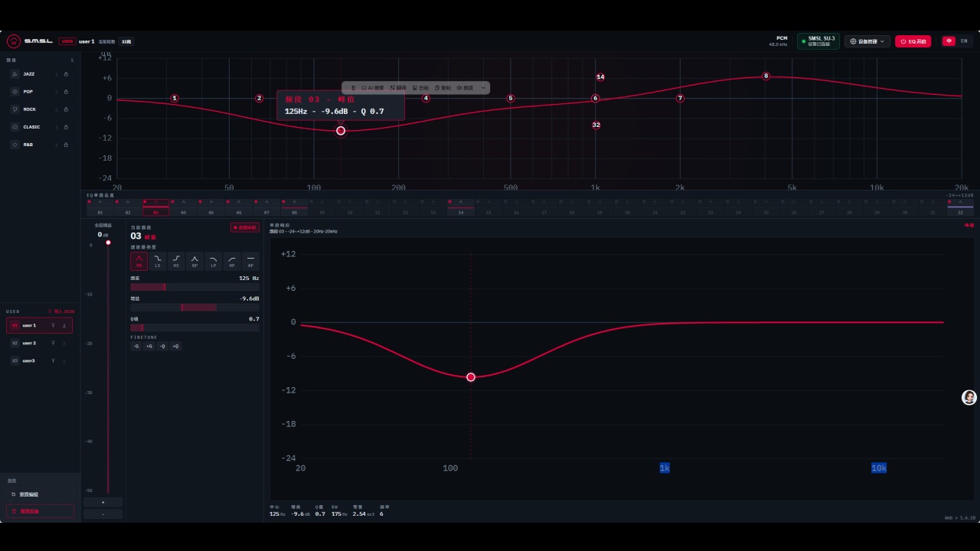Expand the AI toolbar chevron menu
This screenshot has width=980, height=551.
[x=483, y=88]
